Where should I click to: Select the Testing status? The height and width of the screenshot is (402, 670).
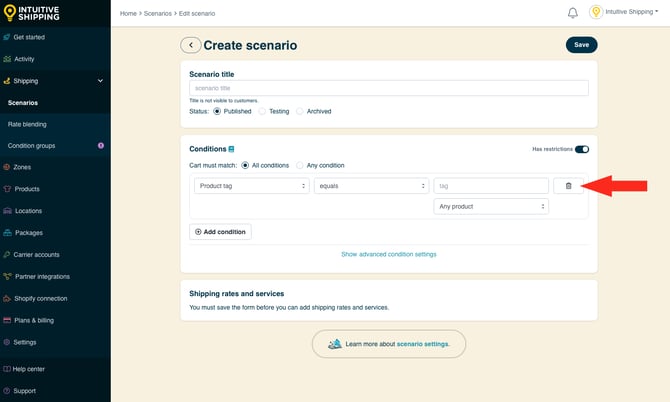click(262, 112)
